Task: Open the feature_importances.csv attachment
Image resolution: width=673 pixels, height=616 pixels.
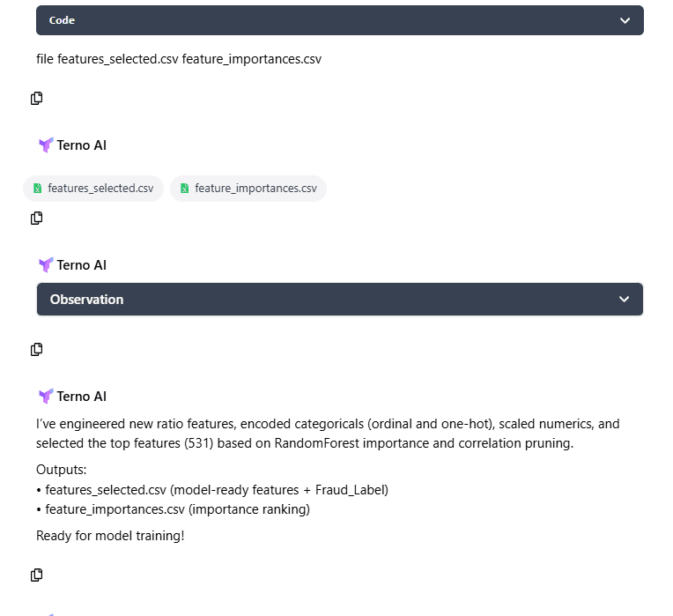Action: point(255,189)
